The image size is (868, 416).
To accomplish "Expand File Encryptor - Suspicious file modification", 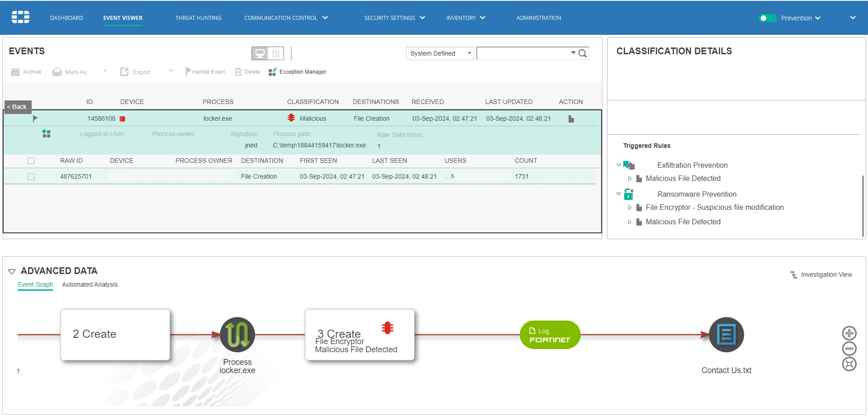I will 630,208.
